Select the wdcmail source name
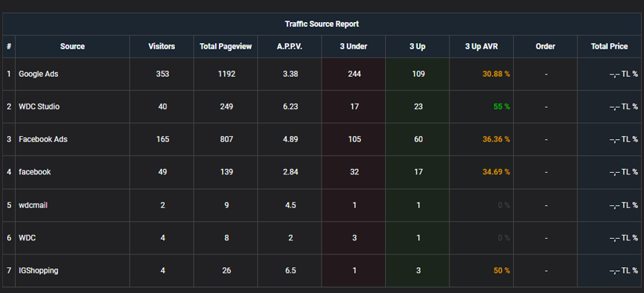Screen dimensions: 644x293 [33, 205]
